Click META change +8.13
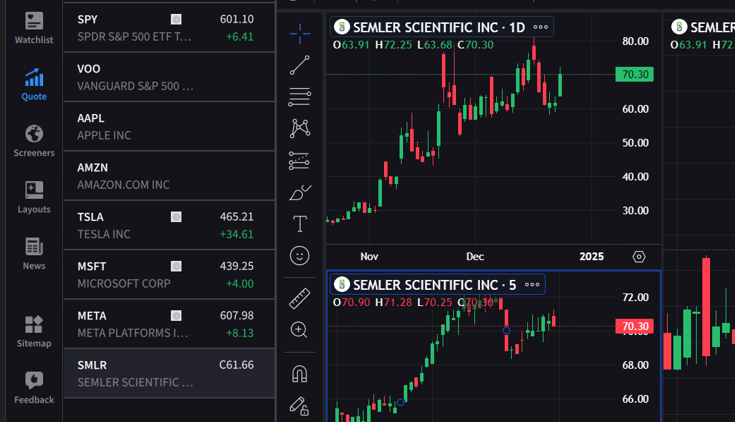The image size is (735, 422). [x=240, y=333]
